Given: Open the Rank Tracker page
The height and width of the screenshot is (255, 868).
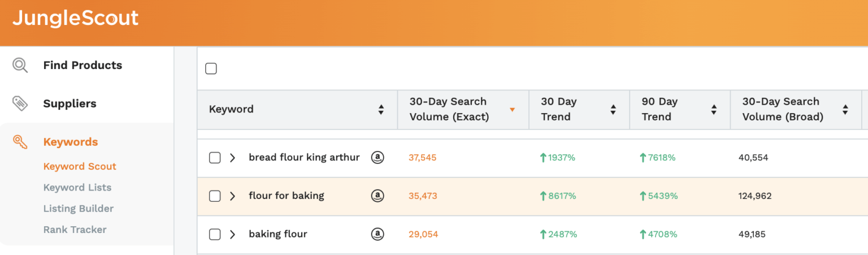Looking at the screenshot, I should (x=75, y=230).
